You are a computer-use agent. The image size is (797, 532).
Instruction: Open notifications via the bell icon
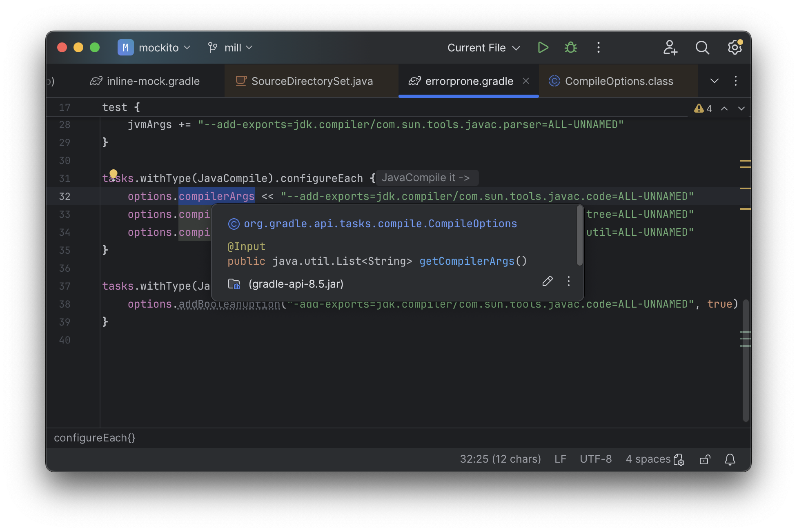click(730, 459)
